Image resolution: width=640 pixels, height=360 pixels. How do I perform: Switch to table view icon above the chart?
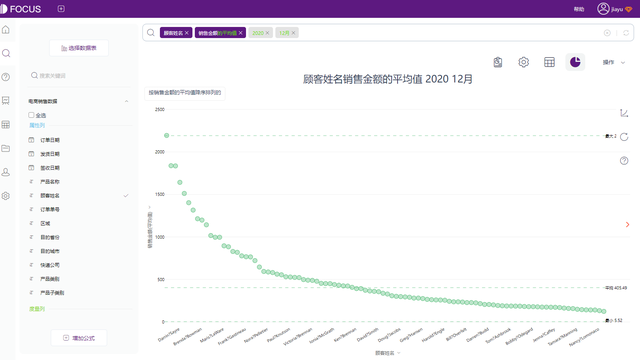click(x=549, y=62)
